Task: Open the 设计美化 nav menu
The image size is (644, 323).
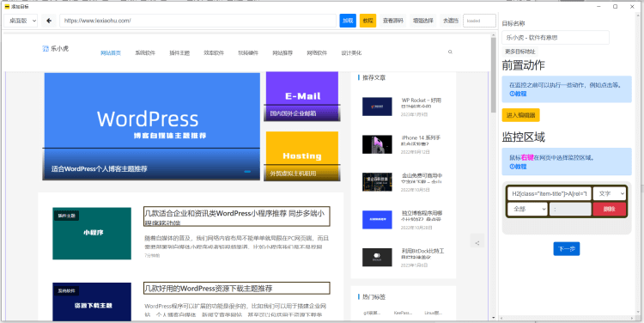Action: tap(351, 53)
